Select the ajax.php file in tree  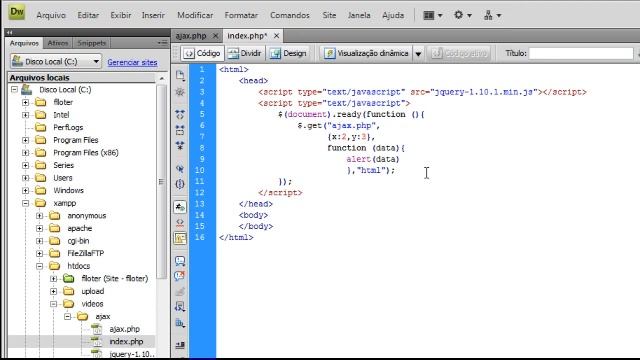point(124,329)
